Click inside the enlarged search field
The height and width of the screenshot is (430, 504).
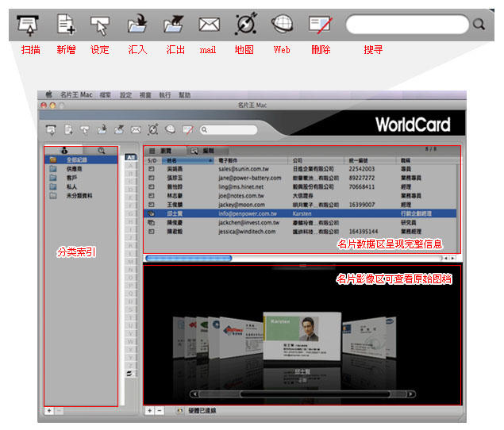pyautogui.click(x=407, y=24)
